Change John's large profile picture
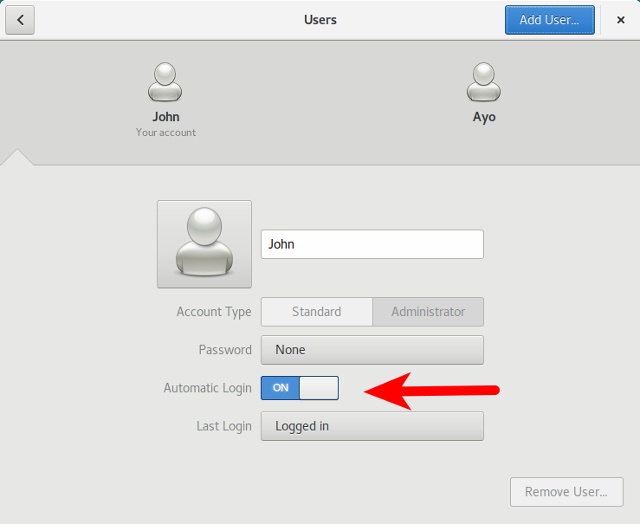 (x=204, y=244)
